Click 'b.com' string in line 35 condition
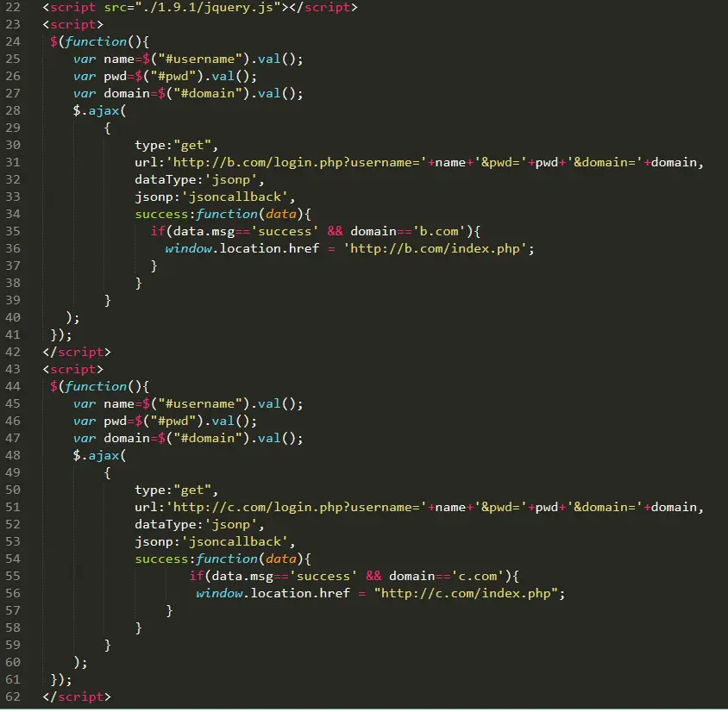 [439, 232]
